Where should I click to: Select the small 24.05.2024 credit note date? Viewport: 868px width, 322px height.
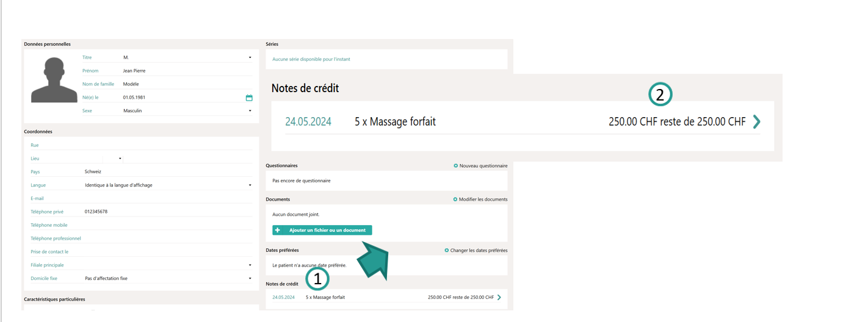284,298
